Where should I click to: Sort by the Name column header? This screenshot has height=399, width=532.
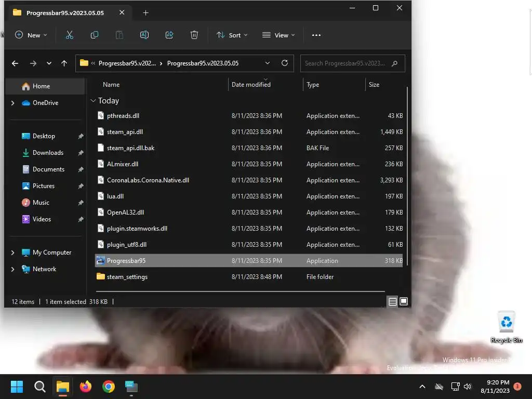click(x=111, y=85)
